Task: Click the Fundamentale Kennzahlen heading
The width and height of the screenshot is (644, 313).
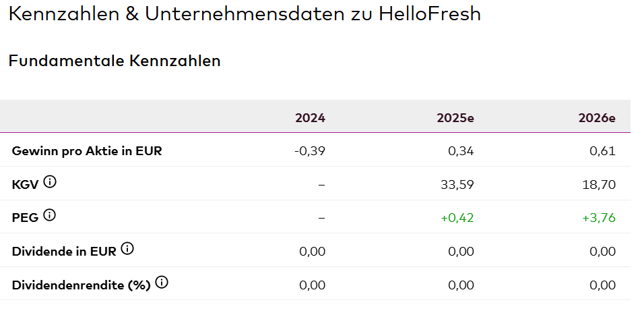Action: point(115,61)
